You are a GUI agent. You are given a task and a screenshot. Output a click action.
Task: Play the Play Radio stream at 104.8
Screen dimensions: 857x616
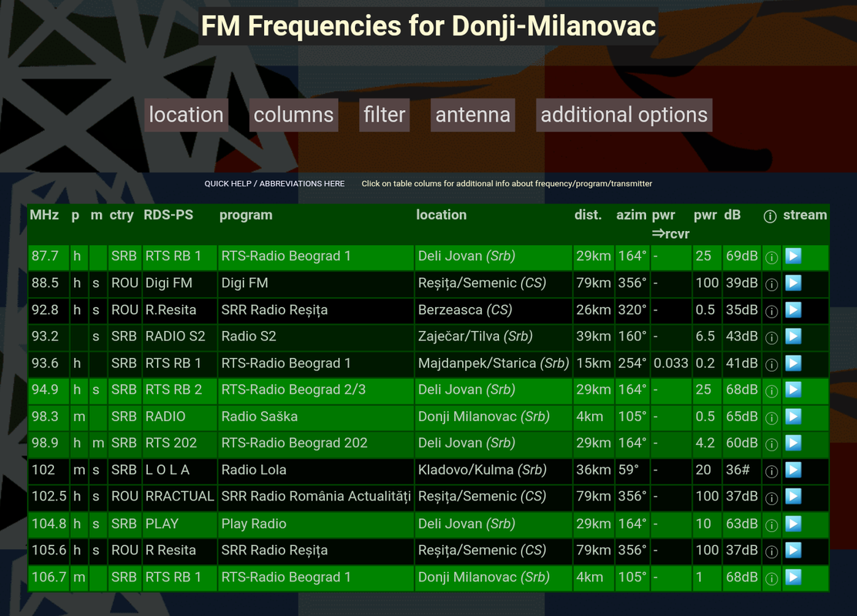(x=793, y=524)
